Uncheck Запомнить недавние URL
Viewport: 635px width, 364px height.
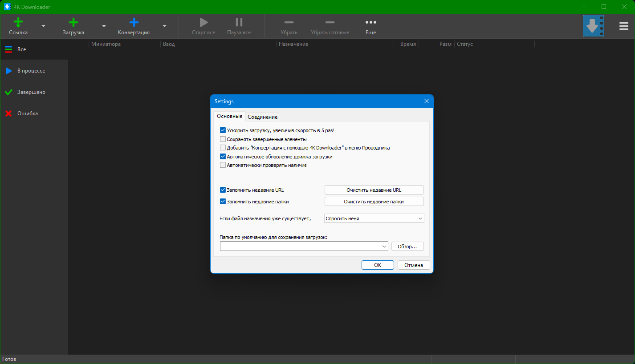tap(223, 190)
